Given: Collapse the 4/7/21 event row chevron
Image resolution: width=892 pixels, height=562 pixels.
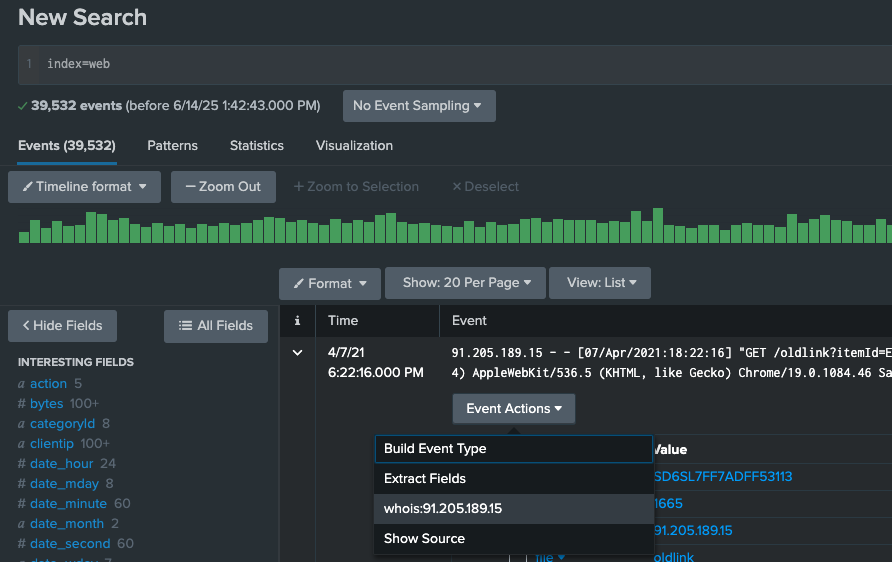Looking at the screenshot, I should point(297,353).
